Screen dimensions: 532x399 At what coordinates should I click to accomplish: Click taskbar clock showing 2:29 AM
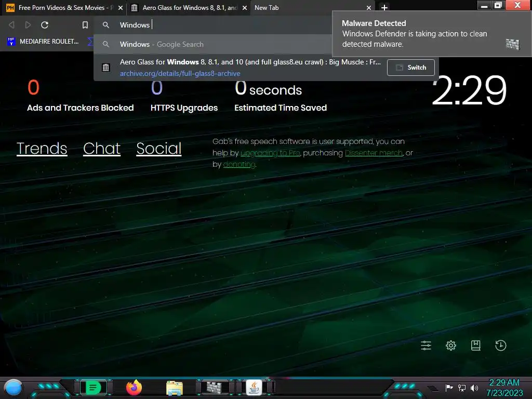504,388
